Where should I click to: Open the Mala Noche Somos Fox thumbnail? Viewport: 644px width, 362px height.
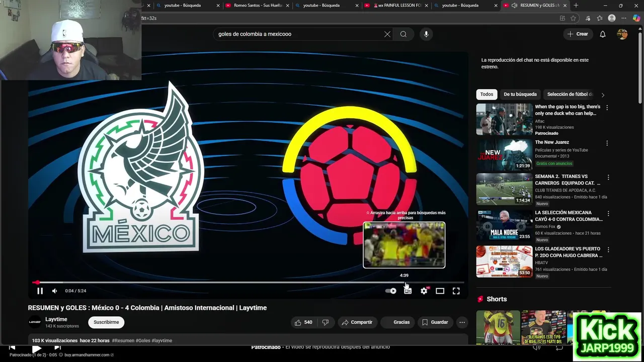click(504, 225)
